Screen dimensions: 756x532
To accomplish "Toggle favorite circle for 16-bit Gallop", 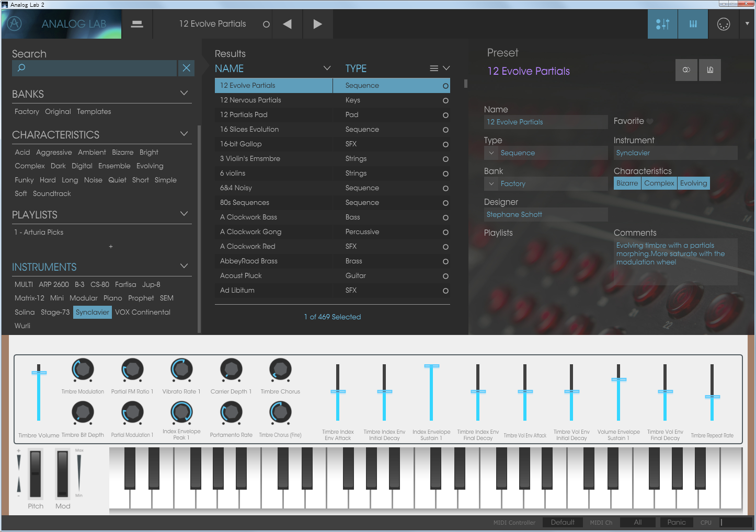I will point(445,144).
